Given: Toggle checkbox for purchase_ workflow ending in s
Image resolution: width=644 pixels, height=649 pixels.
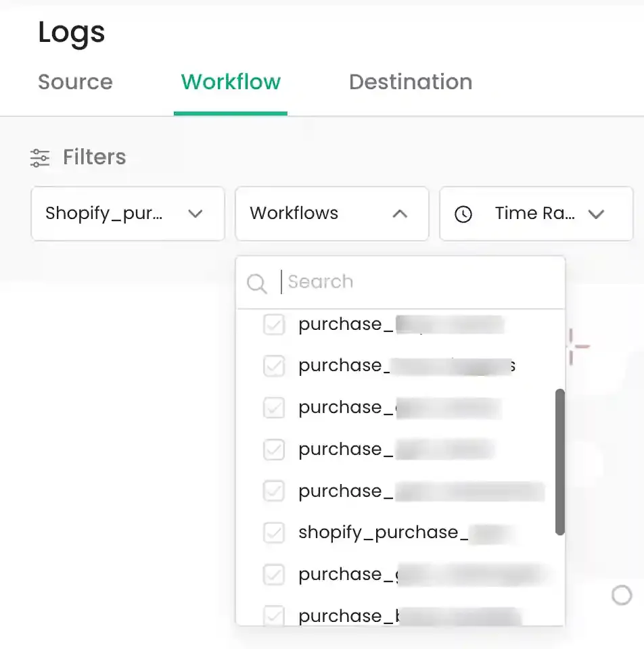Looking at the screenshot, I should 274,366.
